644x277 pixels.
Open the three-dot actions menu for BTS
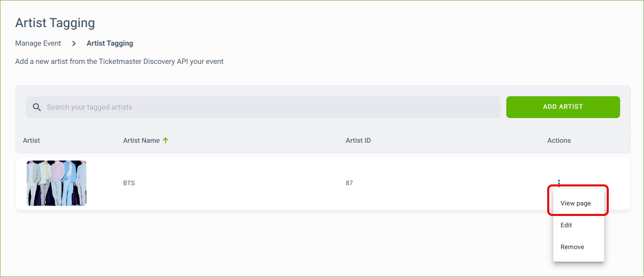(559, 183)
